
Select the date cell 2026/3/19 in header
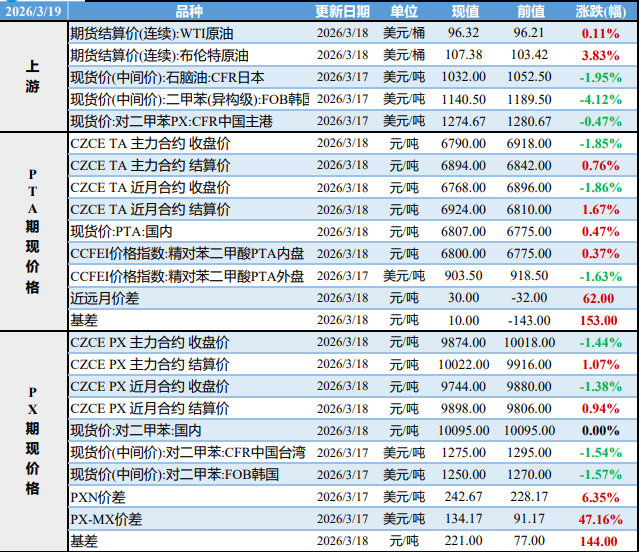(34, 11)
